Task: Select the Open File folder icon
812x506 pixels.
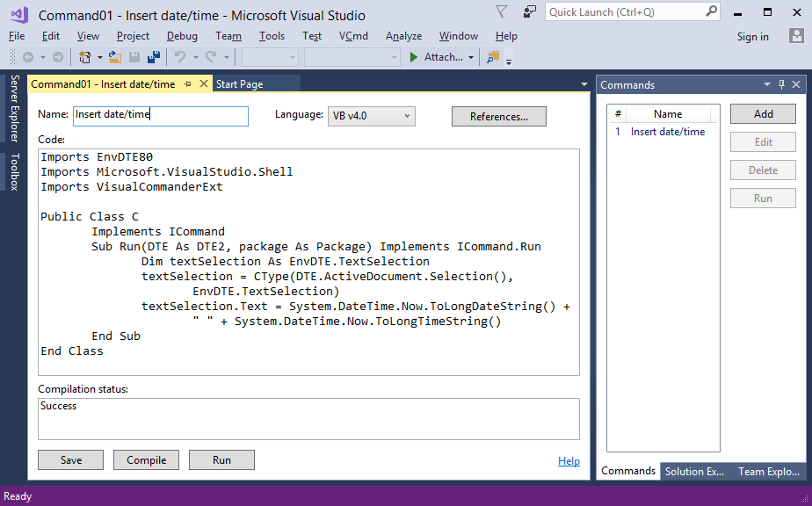Action: (114, 56)
